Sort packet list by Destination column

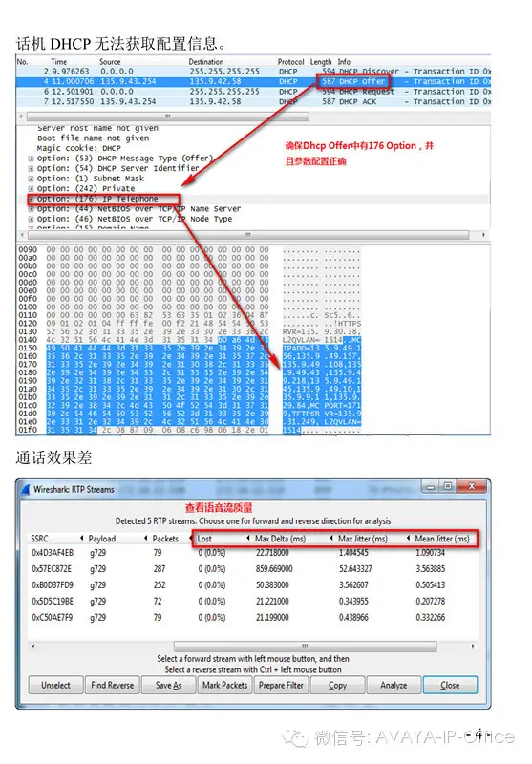pos(206,62)
